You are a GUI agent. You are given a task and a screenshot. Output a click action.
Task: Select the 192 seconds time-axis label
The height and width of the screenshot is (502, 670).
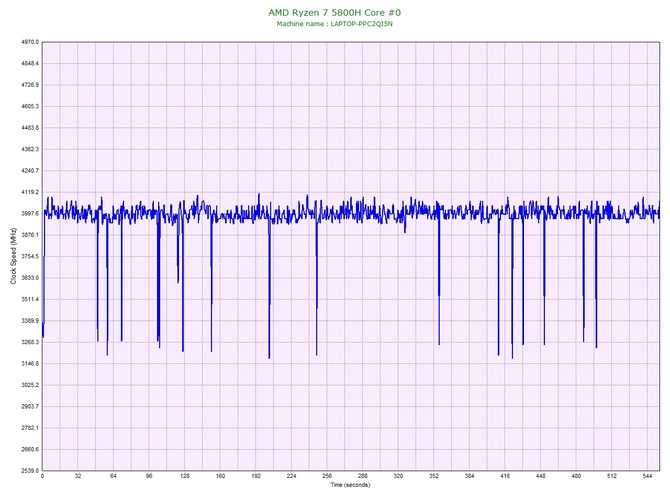[x=256, y=476]
